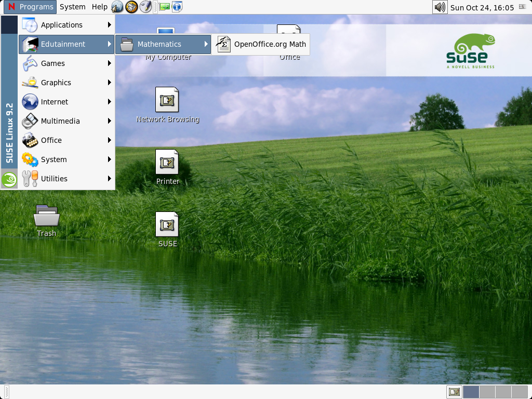Screen dimensions: 532x399
Task: Expand the Internet submenu arrow
Action: click(x=109, y=102)
